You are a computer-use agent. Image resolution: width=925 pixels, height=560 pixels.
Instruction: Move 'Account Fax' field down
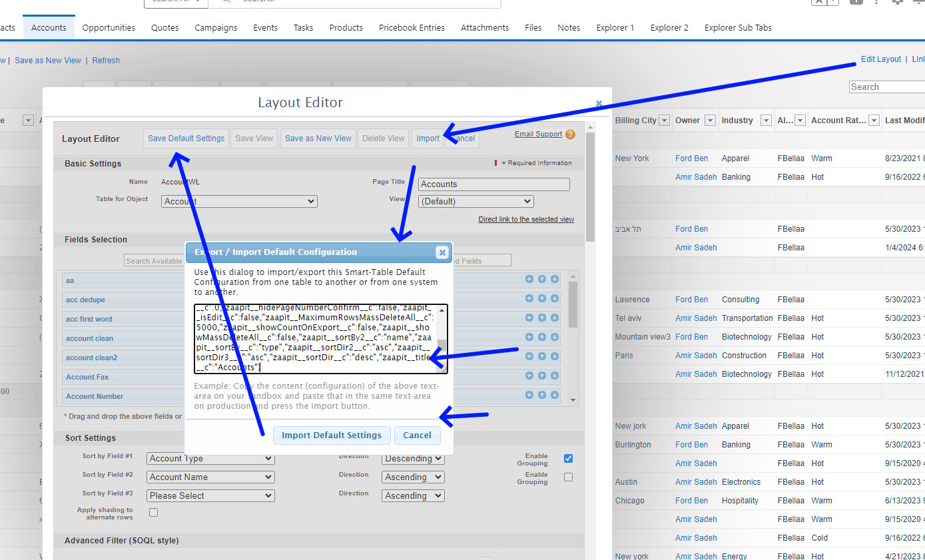tap(555, 376)
